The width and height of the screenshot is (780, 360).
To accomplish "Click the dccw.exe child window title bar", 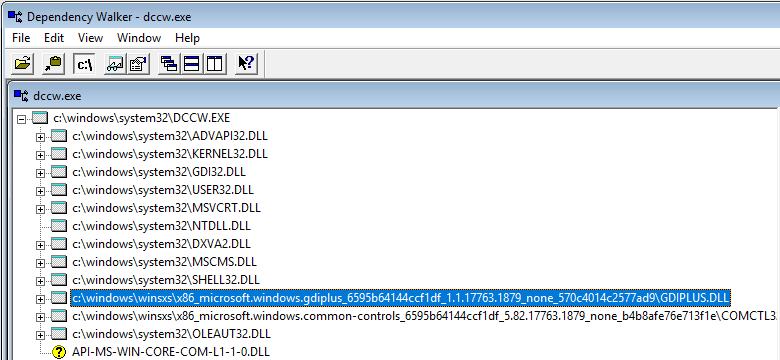I will (x=395, y=95).
